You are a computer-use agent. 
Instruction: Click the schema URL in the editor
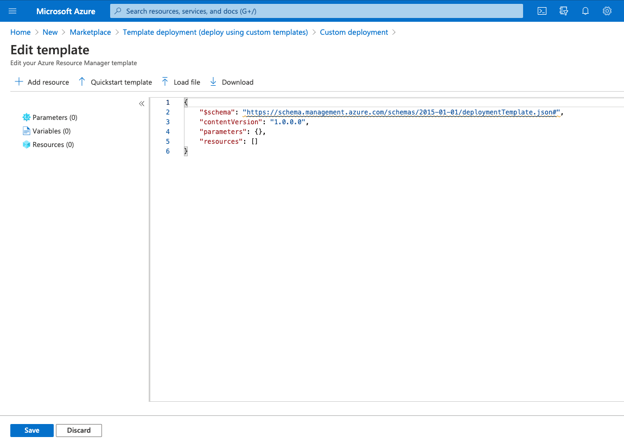pos(401,112)
